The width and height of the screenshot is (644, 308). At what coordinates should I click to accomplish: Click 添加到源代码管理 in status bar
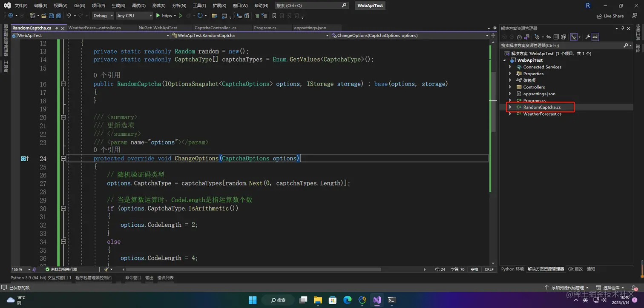tap(568, 288)
